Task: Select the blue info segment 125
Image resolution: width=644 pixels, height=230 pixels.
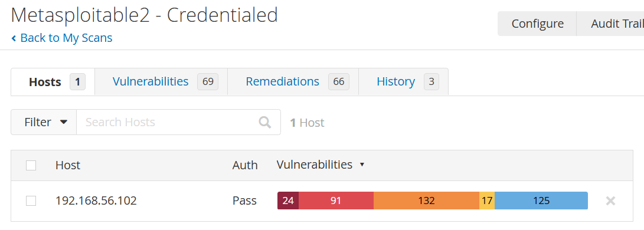Action: tap(541, 201)
